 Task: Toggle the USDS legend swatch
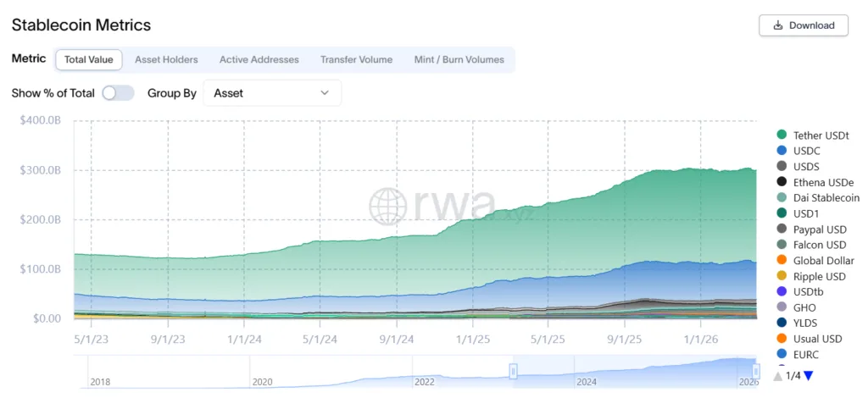782,166
